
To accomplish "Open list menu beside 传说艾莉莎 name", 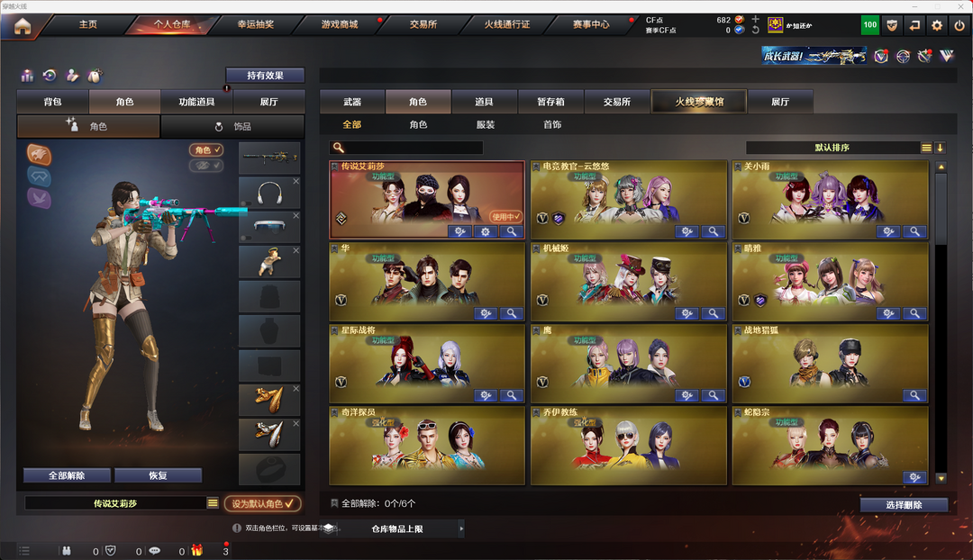I will pyautogui.click(x=213, y=503).
